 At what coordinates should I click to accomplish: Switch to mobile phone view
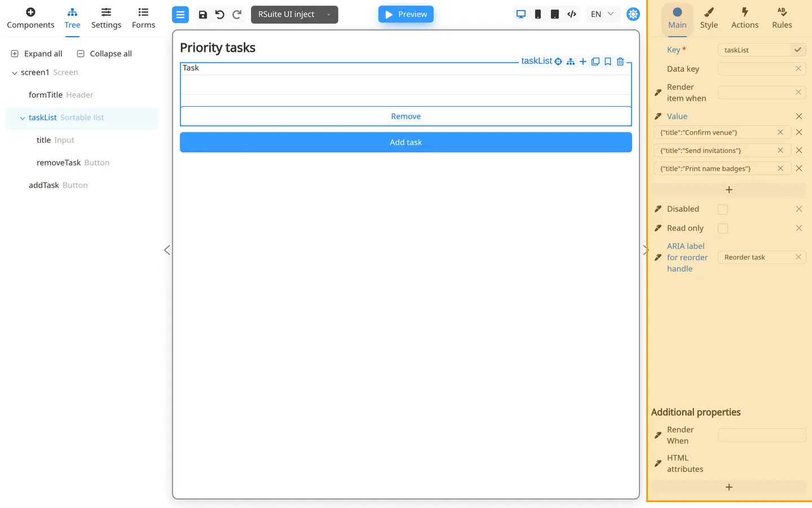(538, 15)
